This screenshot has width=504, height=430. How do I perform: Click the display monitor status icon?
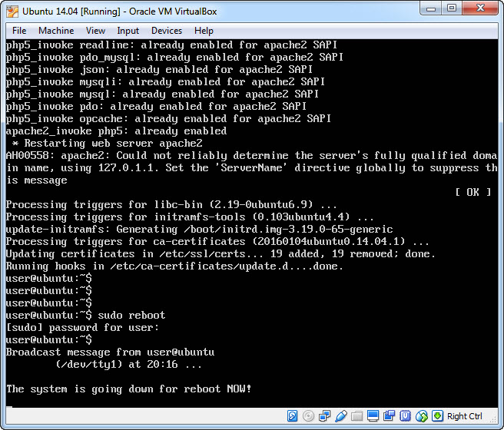[x=373, y=416]
